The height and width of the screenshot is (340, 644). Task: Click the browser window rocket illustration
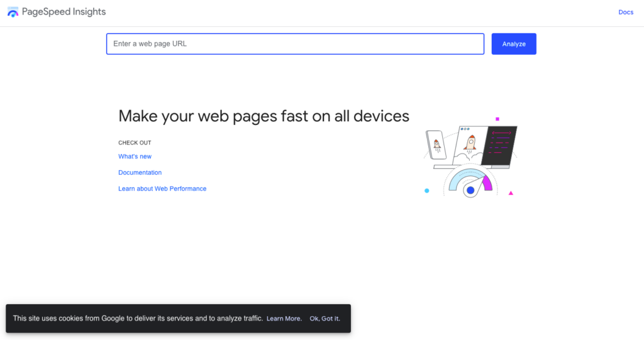click(x=470, y=145)
